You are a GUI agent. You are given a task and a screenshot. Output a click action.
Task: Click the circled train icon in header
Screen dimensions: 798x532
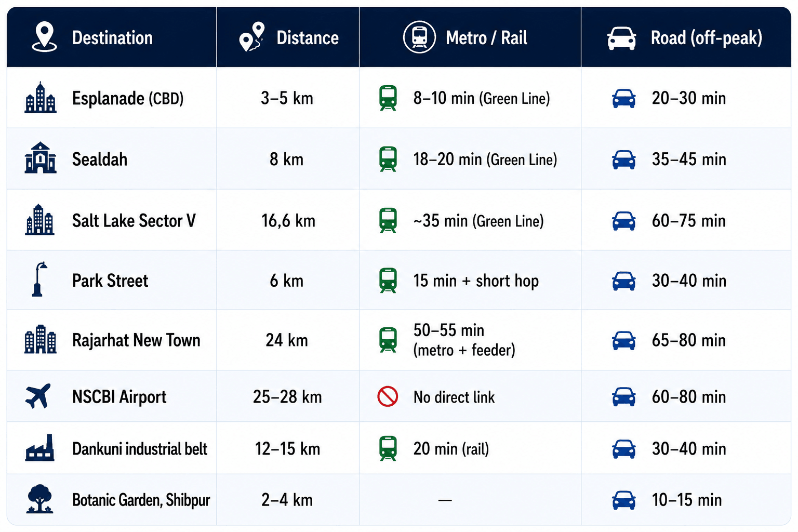coord(419,37)
